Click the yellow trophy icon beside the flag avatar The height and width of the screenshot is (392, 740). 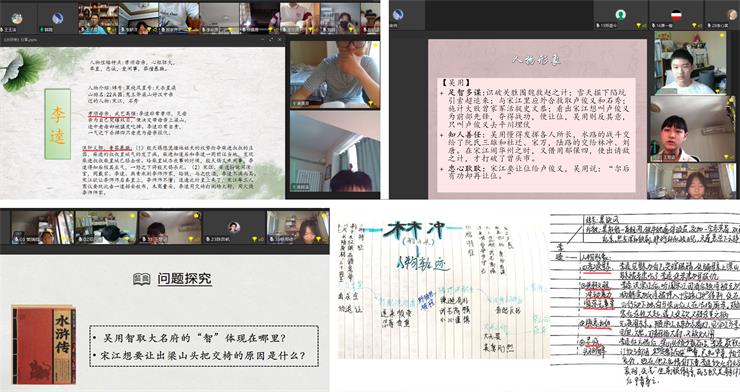pyautogui.click(x=693, y=25)
